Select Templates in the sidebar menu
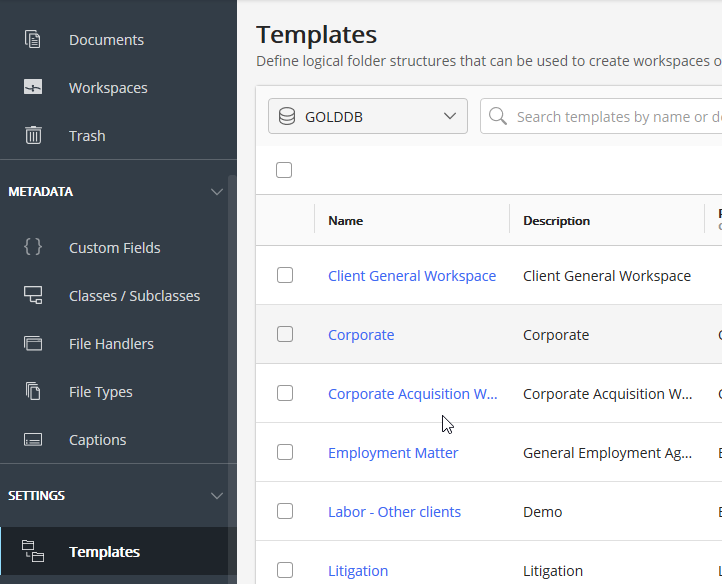 tap(104, 552)
